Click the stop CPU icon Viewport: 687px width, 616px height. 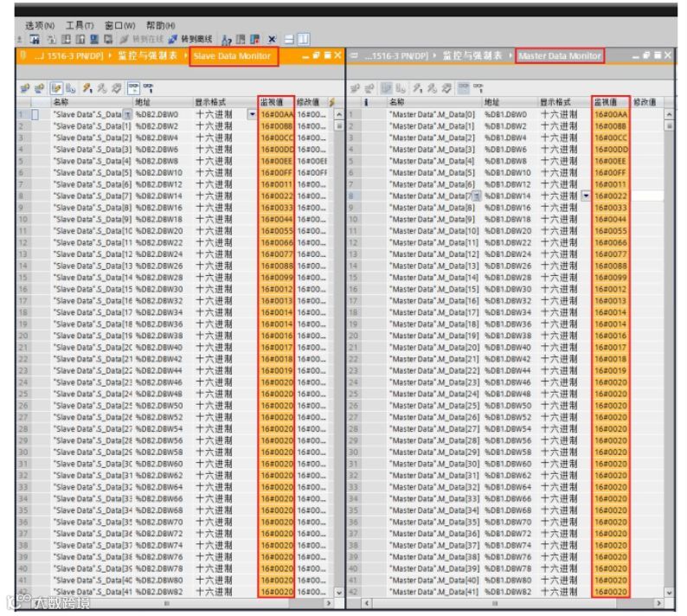coord(254,40)
